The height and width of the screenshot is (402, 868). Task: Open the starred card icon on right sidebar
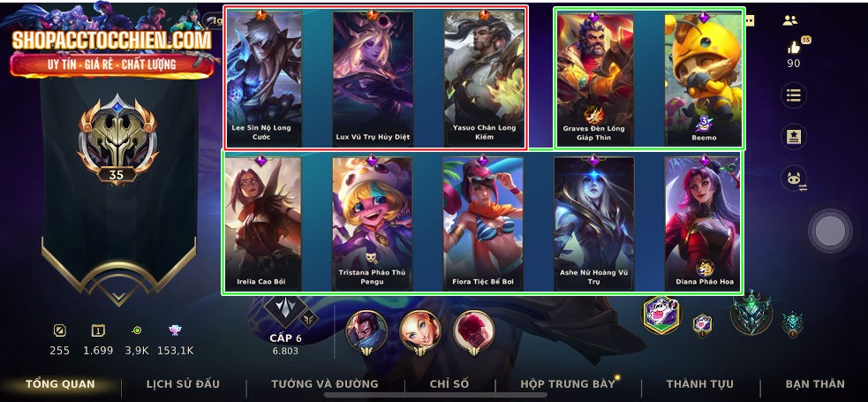coord(793,136)
